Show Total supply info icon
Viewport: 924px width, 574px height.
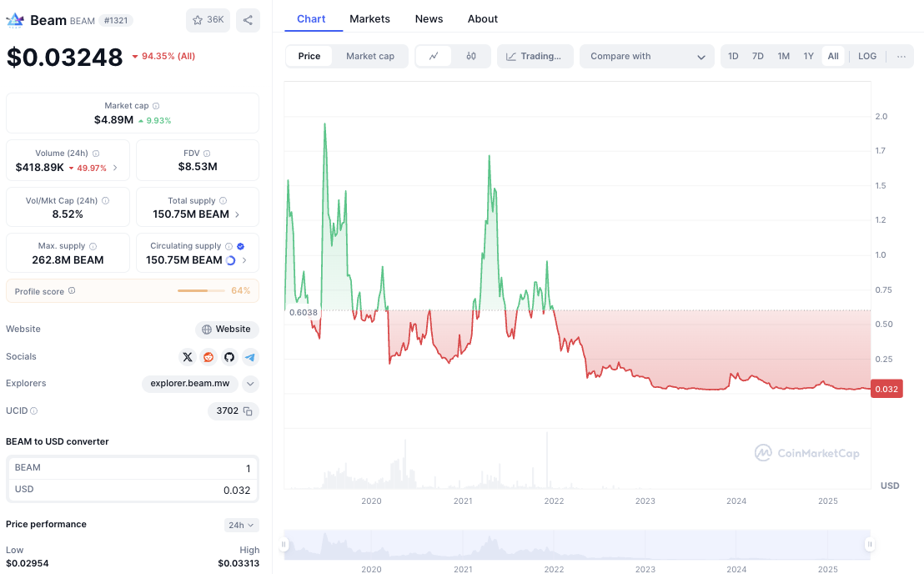click(223, 200)
